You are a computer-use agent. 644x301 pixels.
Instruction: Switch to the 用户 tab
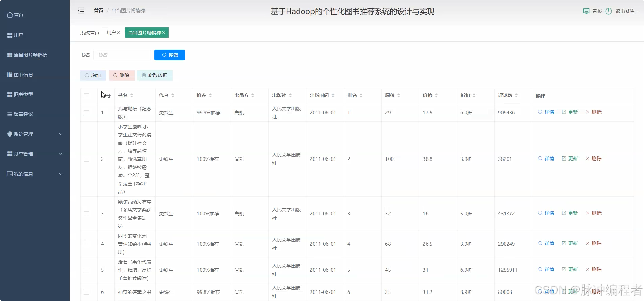pyautogui.click(x=111, y=33)
